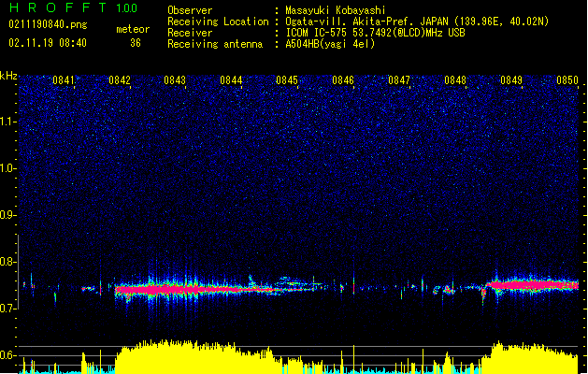Click the 0.9 kHz axis label
The image size is (588, 374).
click(8, 215)
